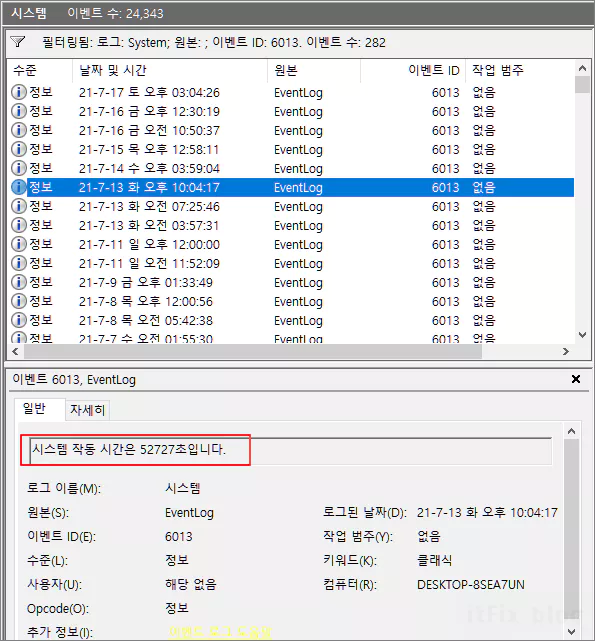Click info icon of 07:25:46 event row
Image resolution: width=595 pixels, height=641 pixels.
point(18,206)
